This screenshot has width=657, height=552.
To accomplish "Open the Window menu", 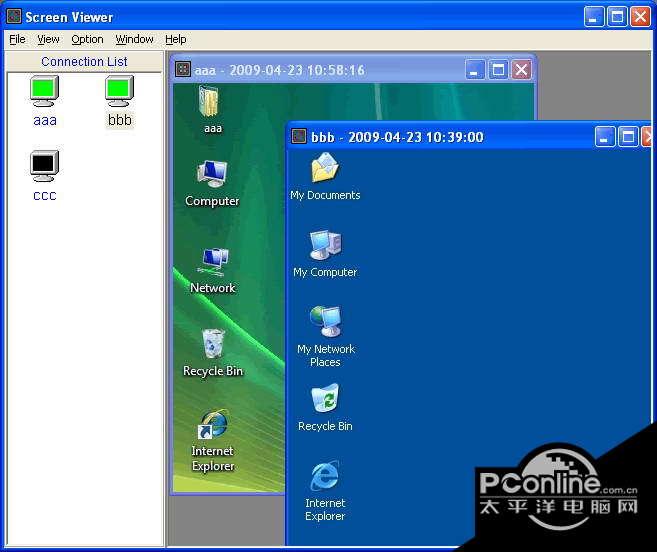I will [x=135, y=39].
